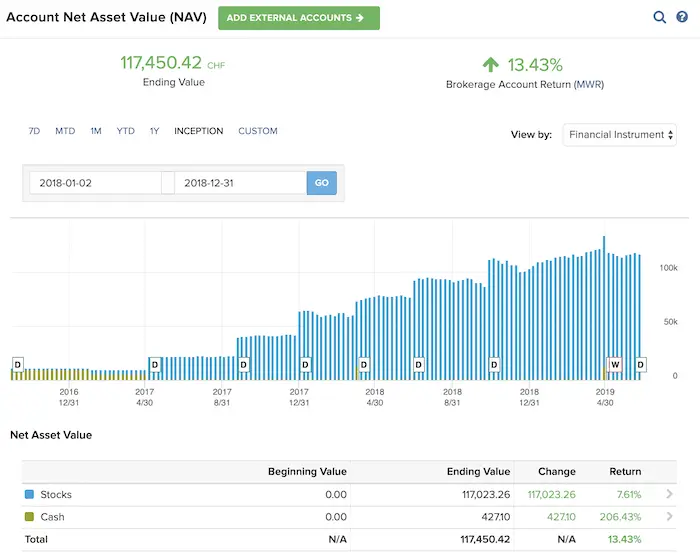This screenshot has height=559, width=700.
Task: Click Add External Accounts button
Action: 299,18
